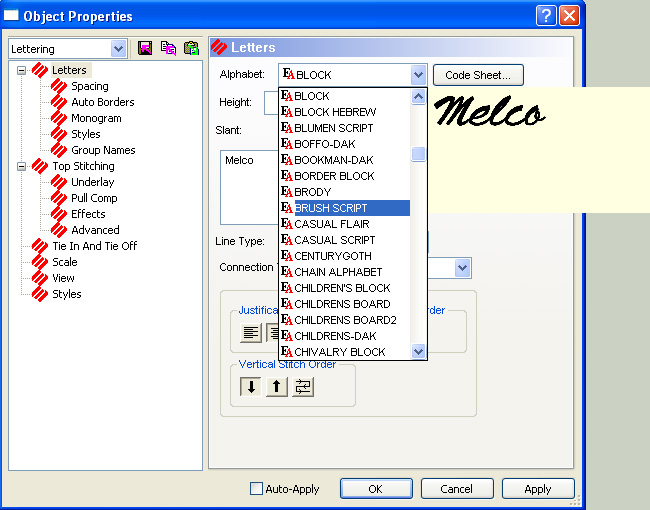Set bottom-to-top vertical stitch order
This screenshot has width=650, height=510.
(x=276, y=387)
